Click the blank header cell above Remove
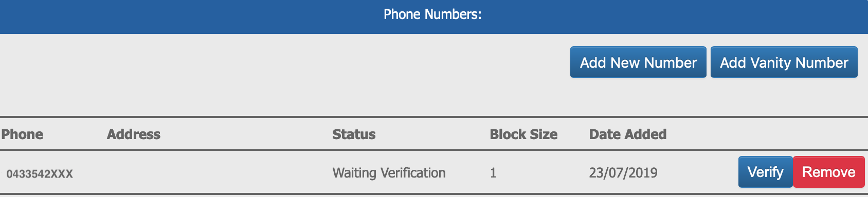 pyautogui.click(x=801, y=134)
